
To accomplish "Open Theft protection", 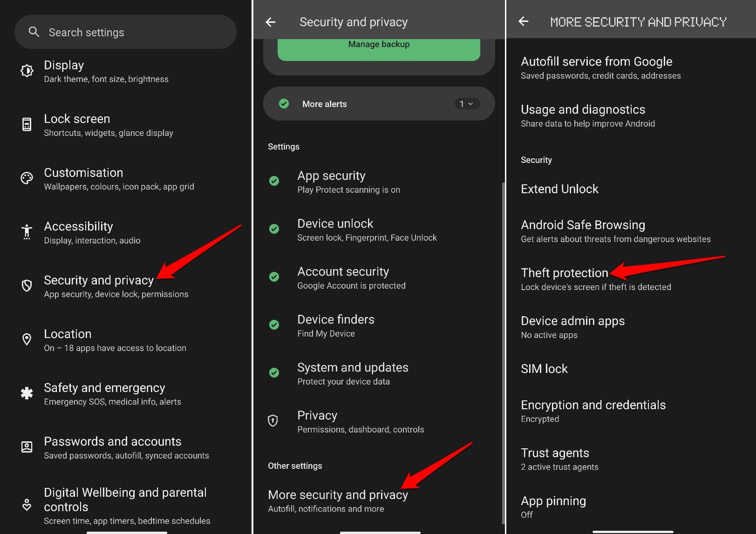I will [x=631, y=279].
